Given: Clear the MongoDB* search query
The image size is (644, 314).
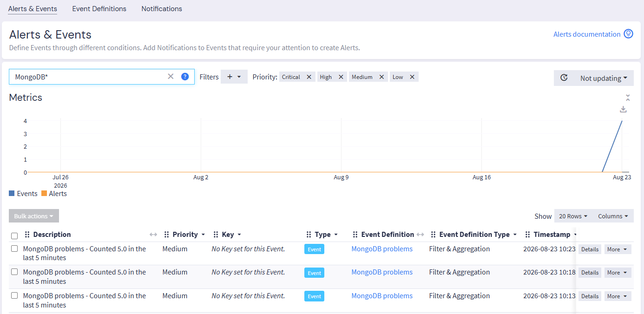Looking at the screenshot, I should (171, 77).
